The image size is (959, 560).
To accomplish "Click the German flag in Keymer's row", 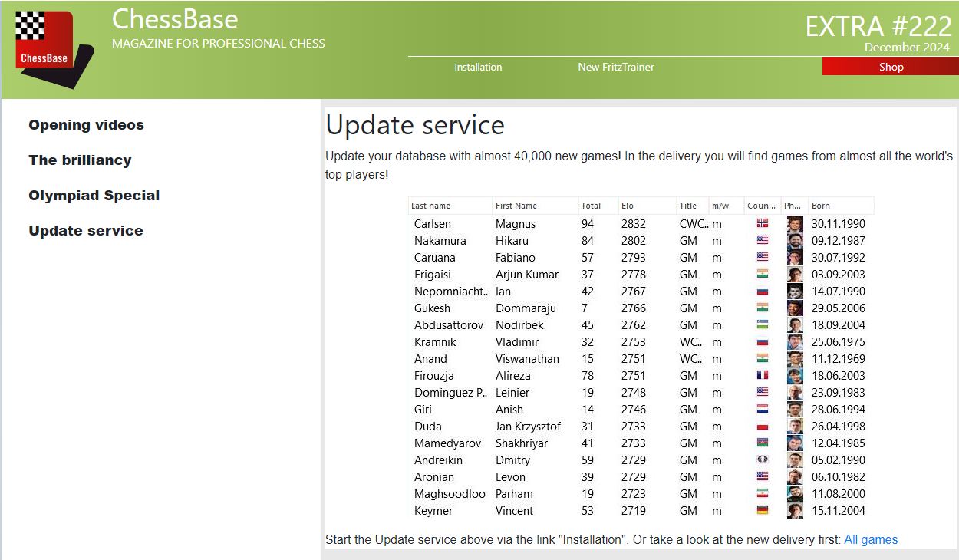I will pos(762,511).
